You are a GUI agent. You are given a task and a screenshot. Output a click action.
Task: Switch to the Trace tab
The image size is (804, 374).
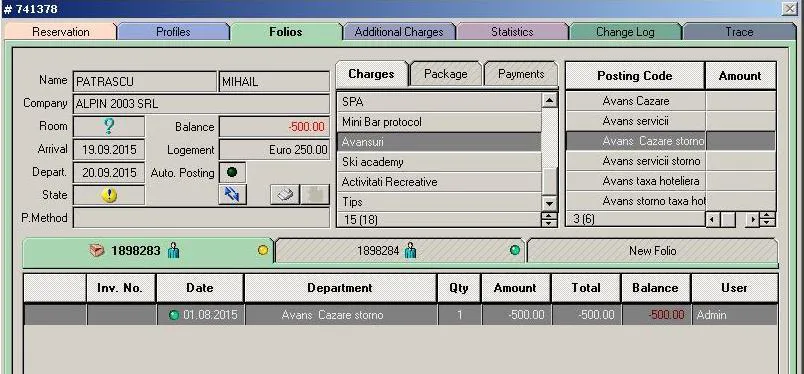coord(739,32)
